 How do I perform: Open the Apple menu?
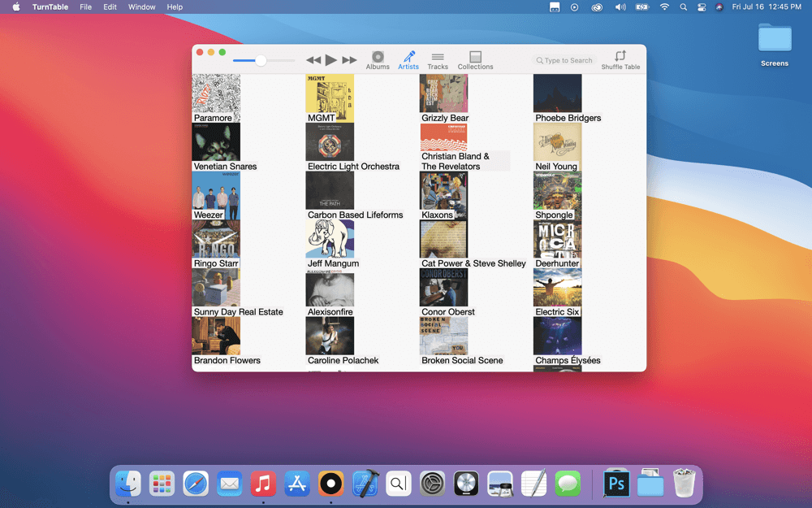(16, 7)
